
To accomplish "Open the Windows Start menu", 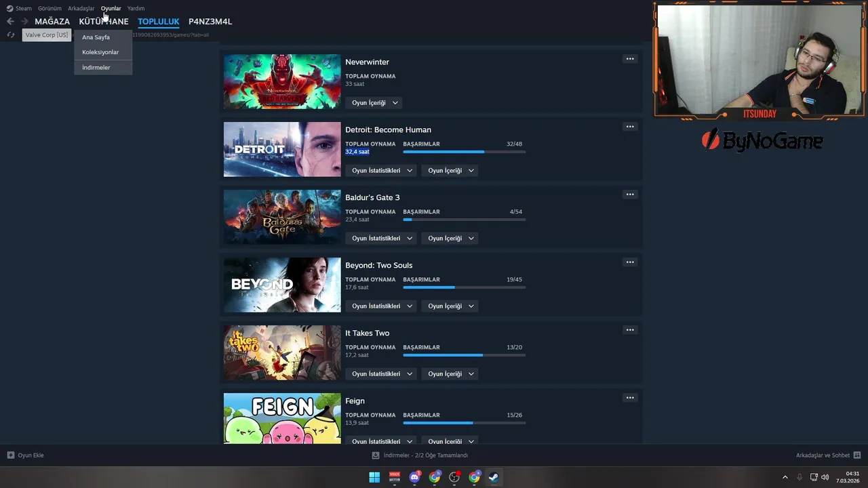I will click(374, 477).
